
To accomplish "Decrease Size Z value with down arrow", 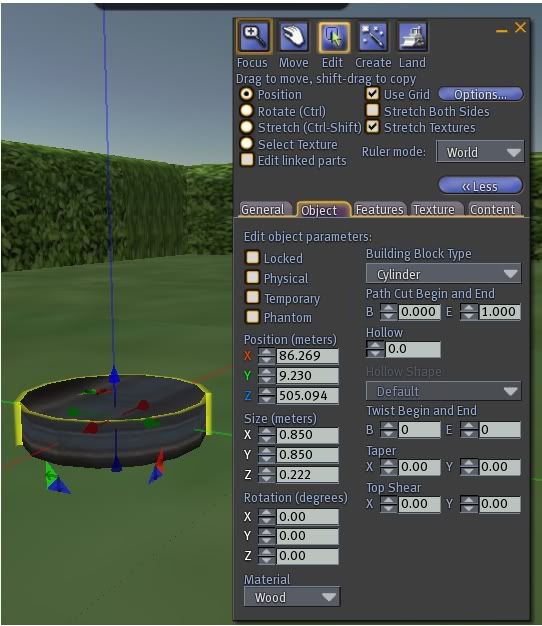I will (x=266, y=478).
